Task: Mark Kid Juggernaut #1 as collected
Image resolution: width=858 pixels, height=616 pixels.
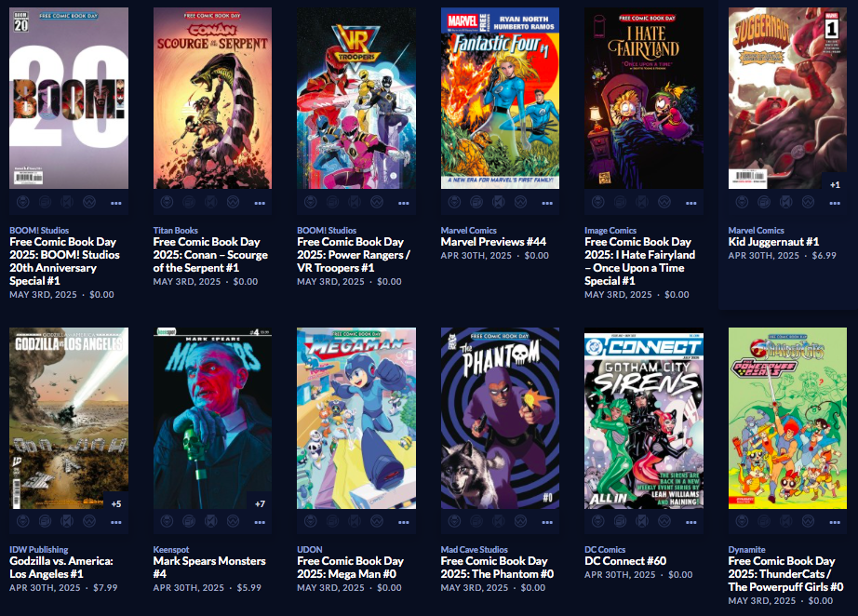Action: [764, 203]
